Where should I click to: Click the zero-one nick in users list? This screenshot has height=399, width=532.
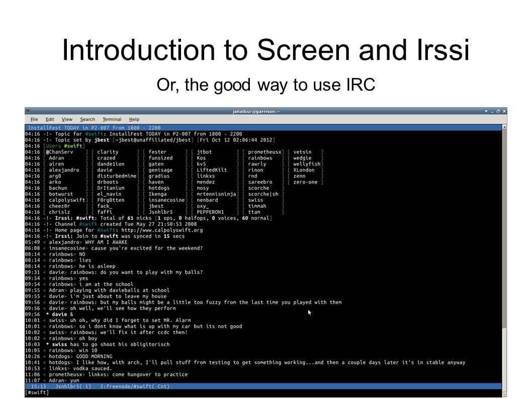pos(305,182)
